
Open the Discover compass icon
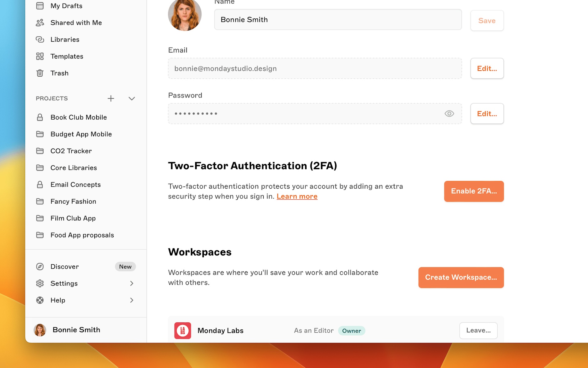click(40, 266)
